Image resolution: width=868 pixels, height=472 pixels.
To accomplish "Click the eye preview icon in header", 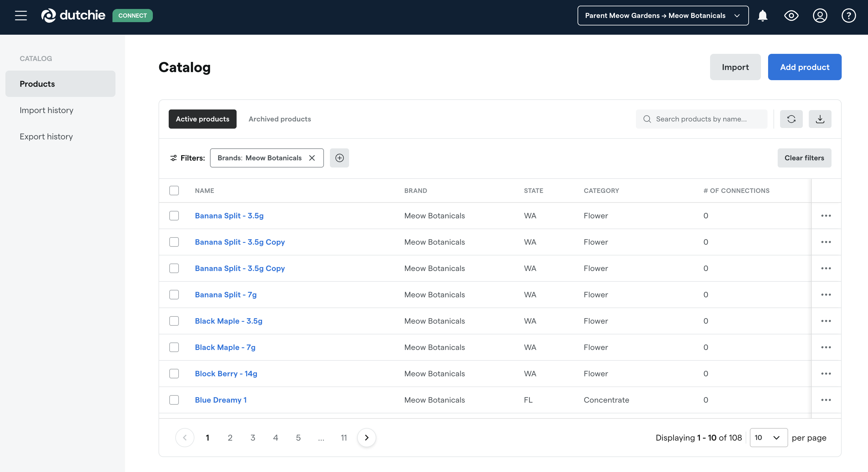I will tap(791, 16).
